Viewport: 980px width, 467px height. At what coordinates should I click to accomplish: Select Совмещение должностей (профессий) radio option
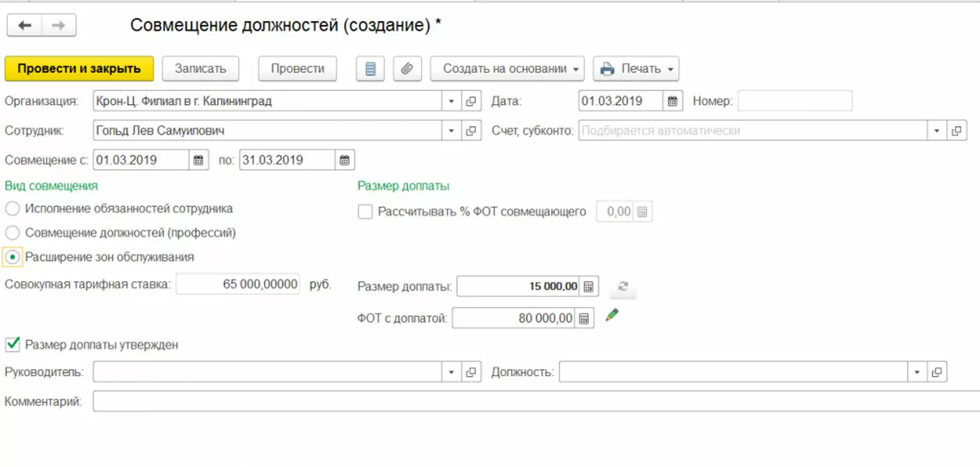(12, 233)
